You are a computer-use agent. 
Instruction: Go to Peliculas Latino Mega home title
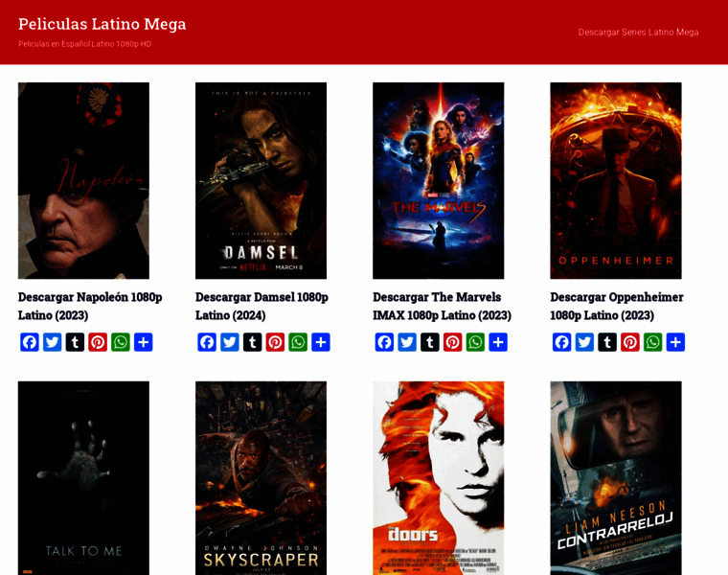pyautogui.click(x=102, y=24)
